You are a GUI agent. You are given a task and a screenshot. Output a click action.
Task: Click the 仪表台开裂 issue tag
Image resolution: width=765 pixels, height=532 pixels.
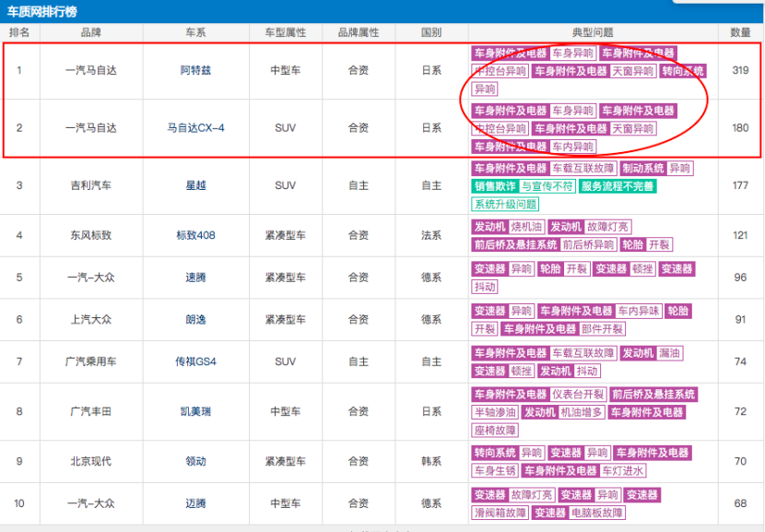tap(577, 395)
